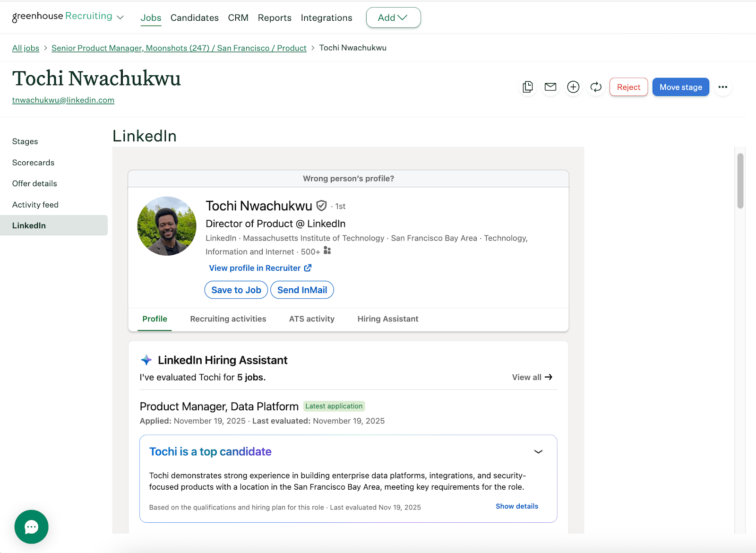Image resolution: width=756 pixels, height=553 pixels.
Task: Click Tochi's profile photo
Action: tap(167, 226)
